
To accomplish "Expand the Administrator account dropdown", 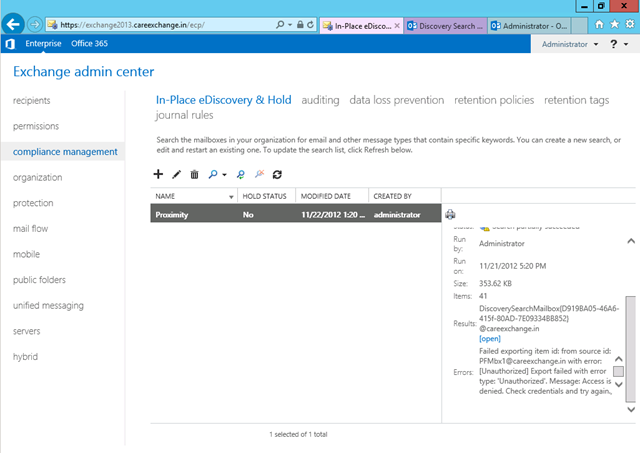I will [x=570, y=44].
